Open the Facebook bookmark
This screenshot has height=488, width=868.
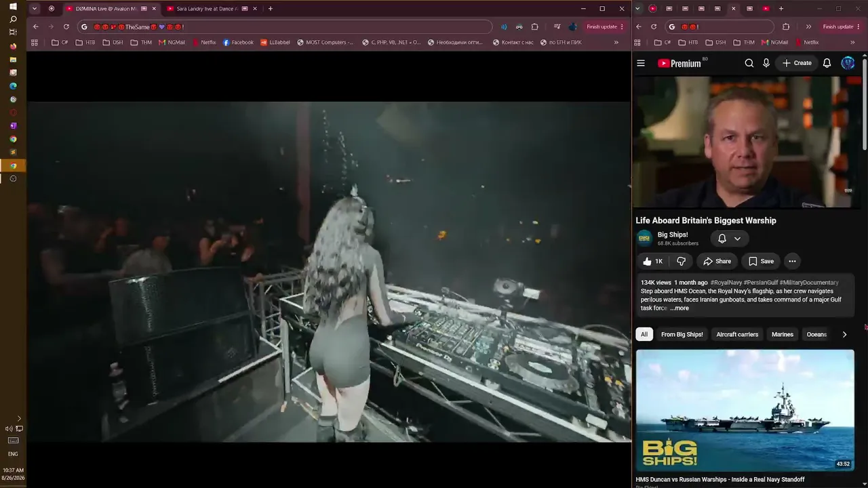(x=238, y=42)
